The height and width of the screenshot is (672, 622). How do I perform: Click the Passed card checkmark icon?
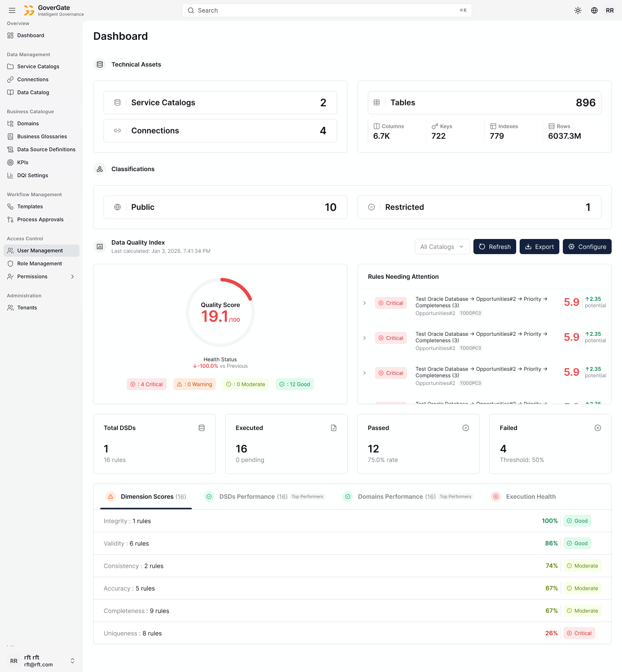coord(466,428)
